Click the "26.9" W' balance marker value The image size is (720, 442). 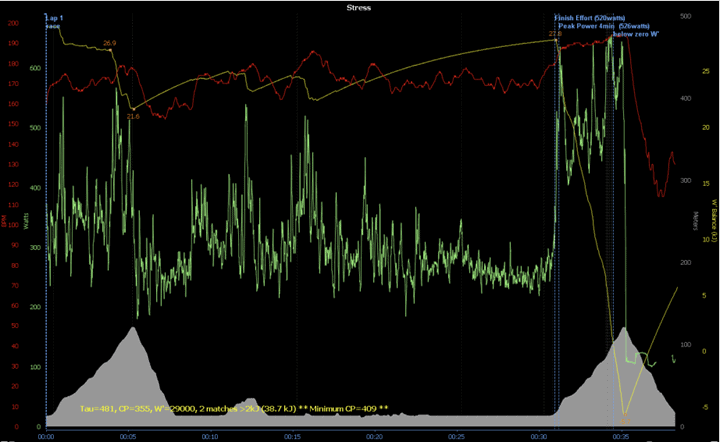coord(109,43)
